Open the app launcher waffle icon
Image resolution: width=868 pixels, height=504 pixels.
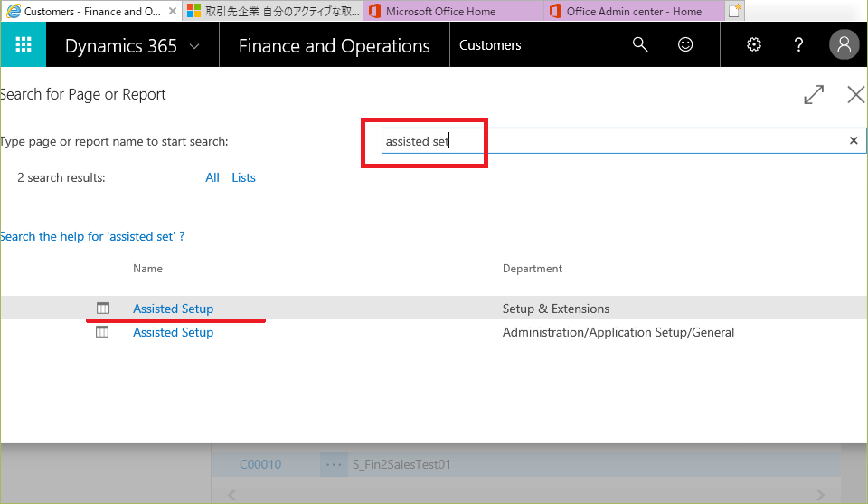[x=24, y=44]
